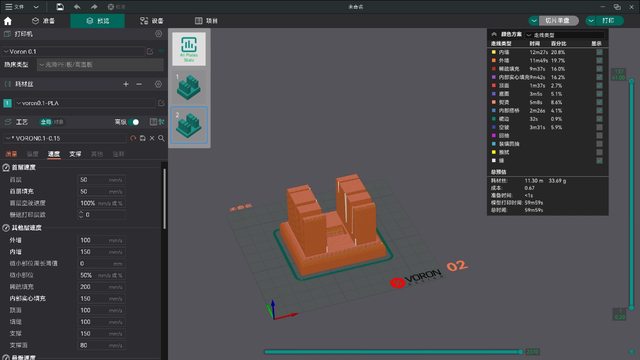Toggle visibility checkbox for inner wall row
Viewport: 640px width, 360px height.
[x=599, y=52]
